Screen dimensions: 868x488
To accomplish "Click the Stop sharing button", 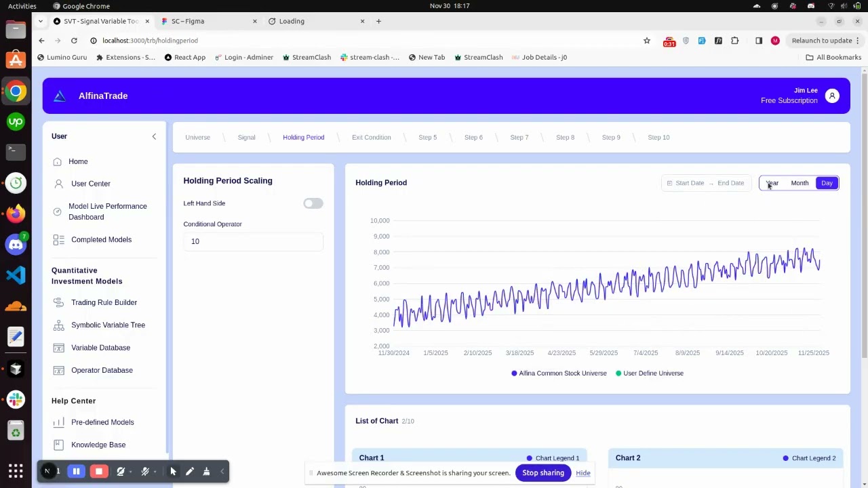I will 542,473.
